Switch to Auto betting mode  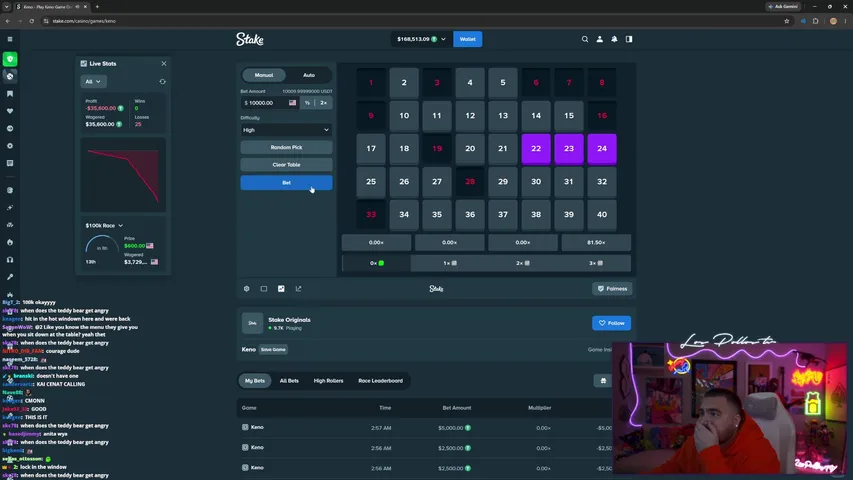click(308, 75)
